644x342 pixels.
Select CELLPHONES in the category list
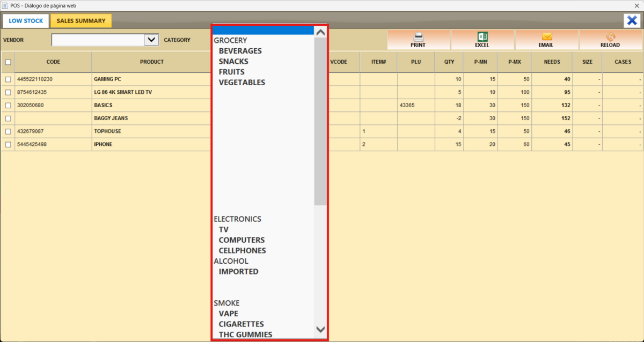click(243, 250)
